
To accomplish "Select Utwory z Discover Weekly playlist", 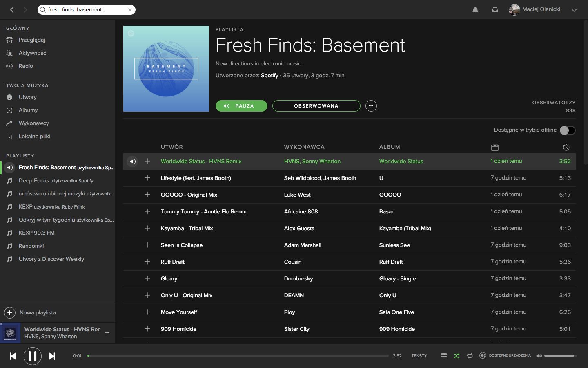I will pos(51,259).
